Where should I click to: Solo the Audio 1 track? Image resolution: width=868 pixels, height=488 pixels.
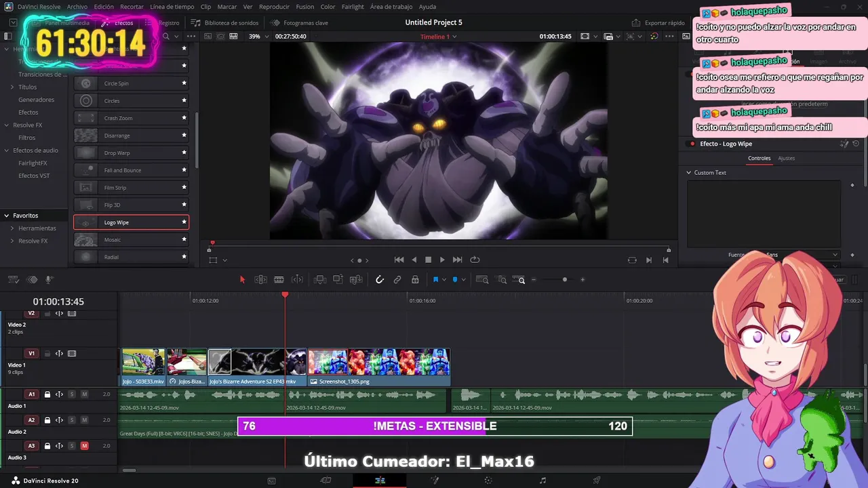tap(72, 394)
